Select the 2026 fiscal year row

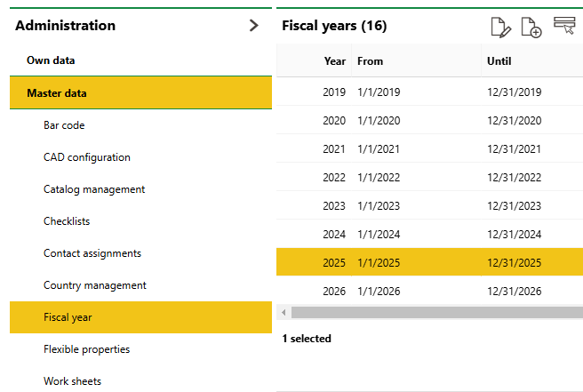429,291
